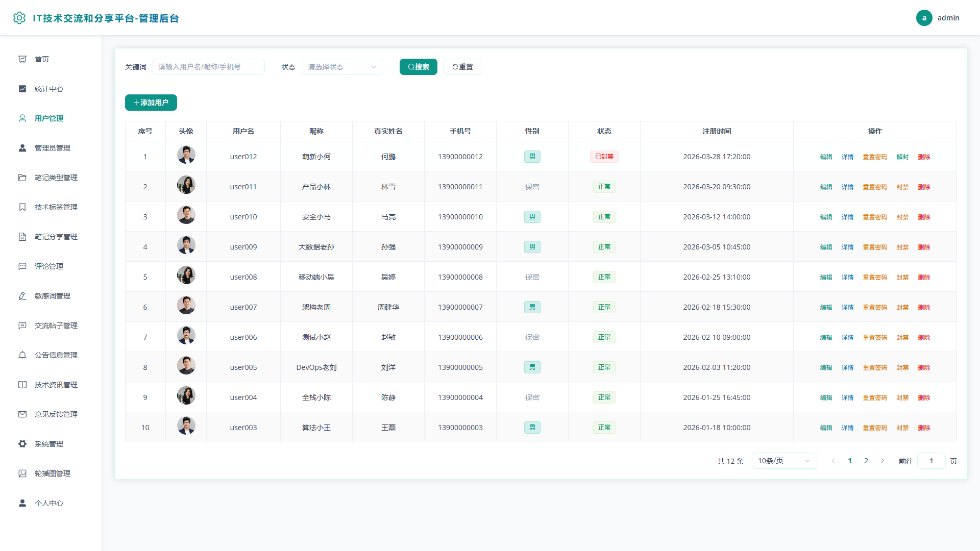Open the 状态 select dropdown
980x551 pixels.
342,67
